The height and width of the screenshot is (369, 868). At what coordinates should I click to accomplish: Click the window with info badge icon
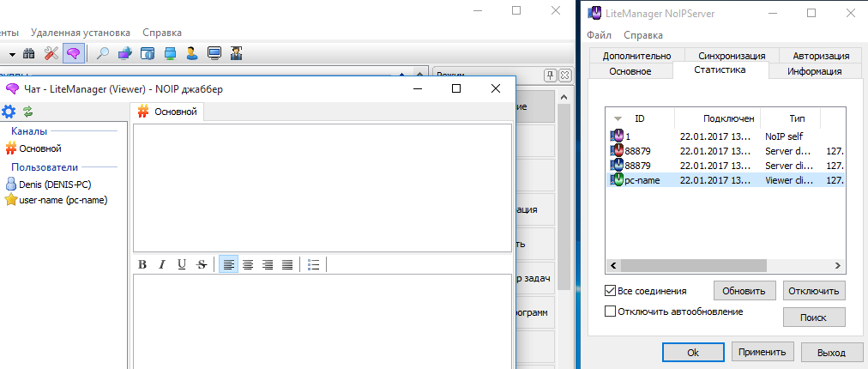point(148,54)
